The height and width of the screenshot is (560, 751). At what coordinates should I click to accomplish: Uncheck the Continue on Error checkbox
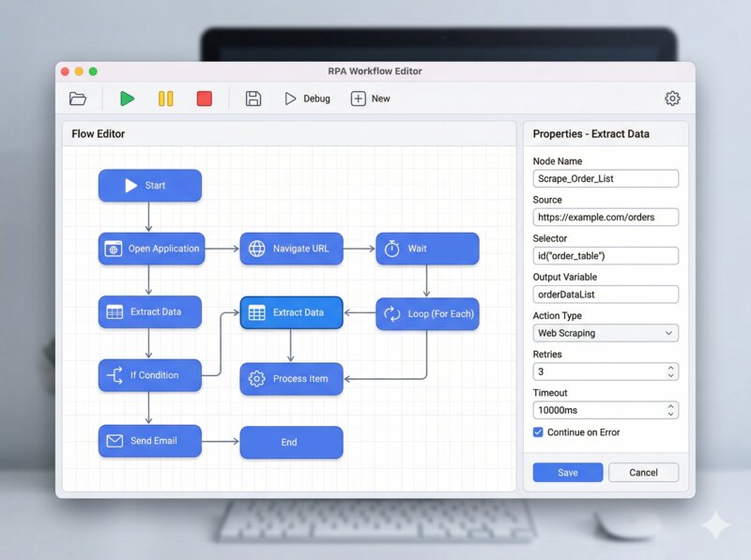pyautogui.click(x=538, y=432)
